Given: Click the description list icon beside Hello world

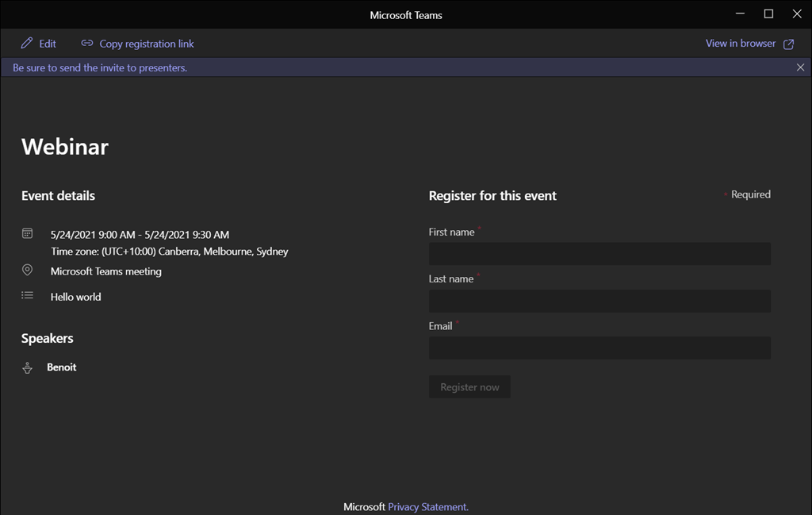Looking at the screenshot, I should (x=28, y=296).
